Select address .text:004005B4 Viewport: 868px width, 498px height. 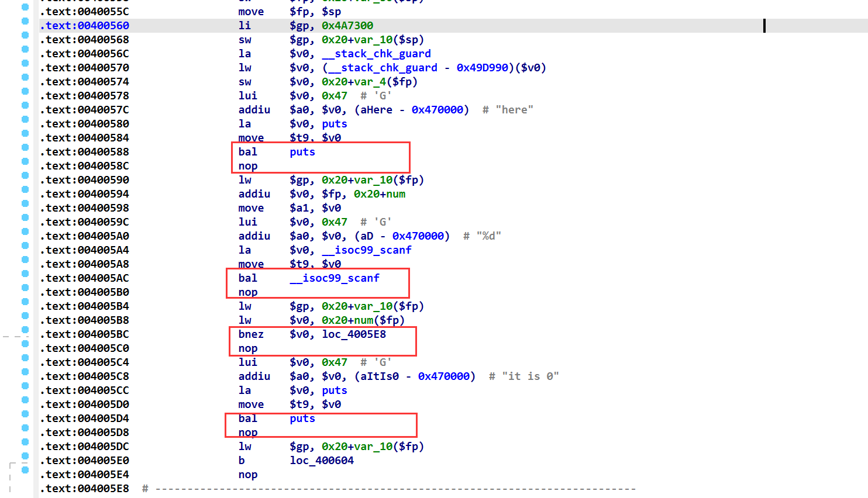(84, 306)
